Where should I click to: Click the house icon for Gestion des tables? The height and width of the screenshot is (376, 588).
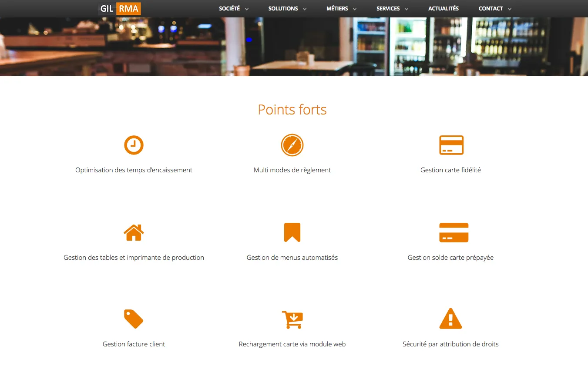[134, 232]
